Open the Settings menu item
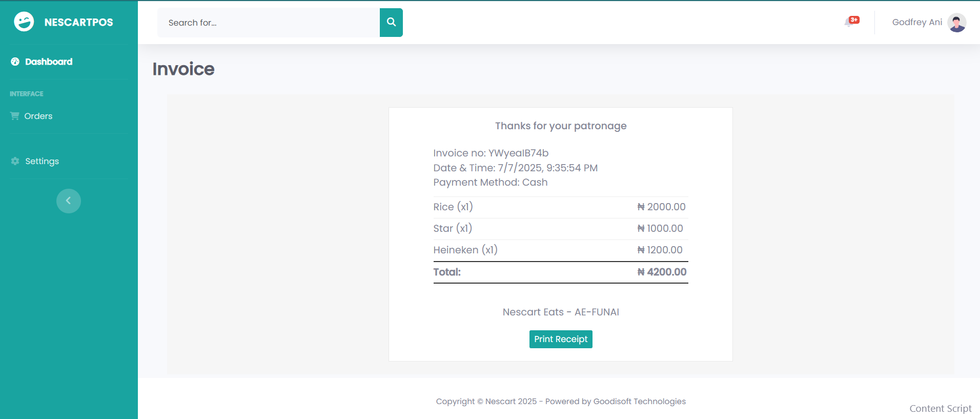 (x=42, y=161)
